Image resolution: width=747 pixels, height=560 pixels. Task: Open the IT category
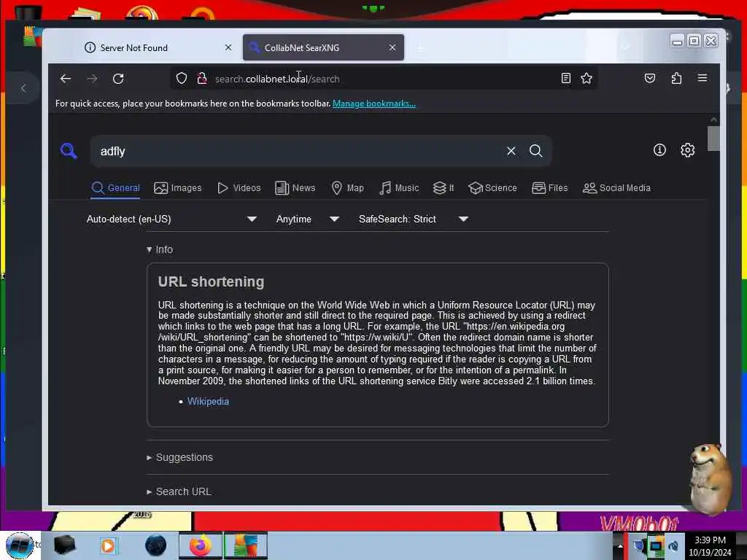coord(443,188)
